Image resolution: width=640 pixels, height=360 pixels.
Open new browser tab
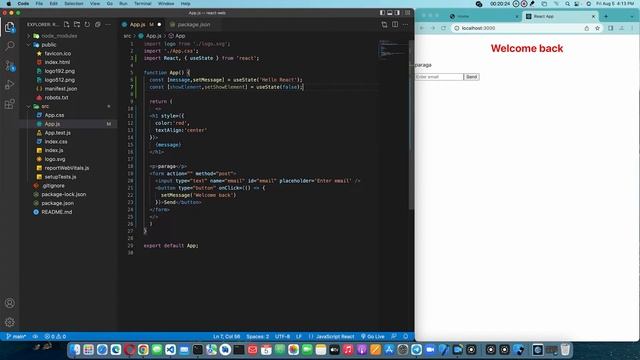point(606,16)
